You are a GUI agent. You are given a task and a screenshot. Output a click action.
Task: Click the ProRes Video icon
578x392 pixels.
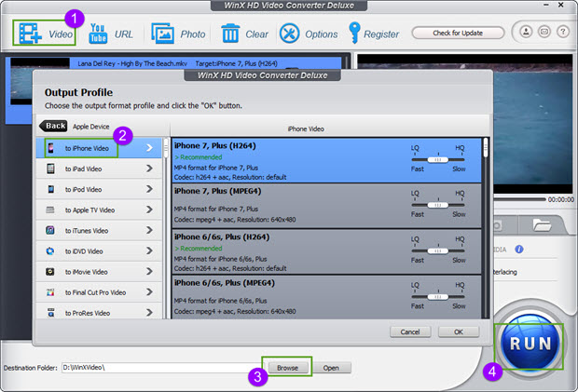click(51, 313)
